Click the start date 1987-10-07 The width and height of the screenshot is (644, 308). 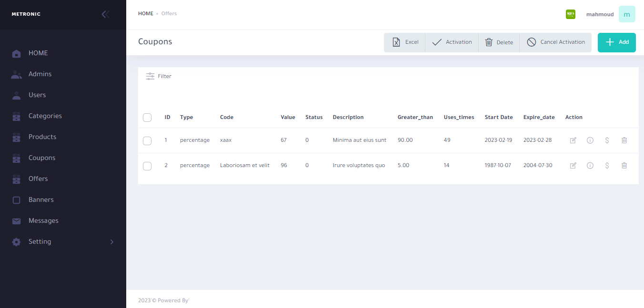tap(498, 166)
